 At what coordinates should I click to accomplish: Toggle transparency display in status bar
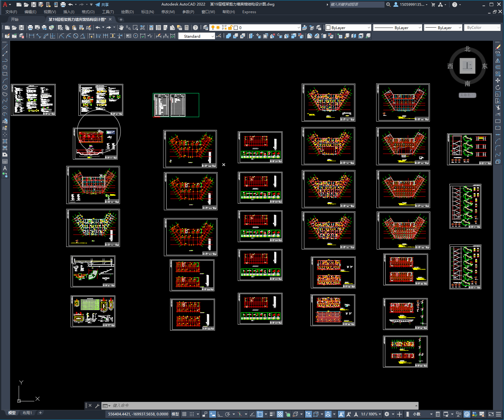(x=280, y=414)
